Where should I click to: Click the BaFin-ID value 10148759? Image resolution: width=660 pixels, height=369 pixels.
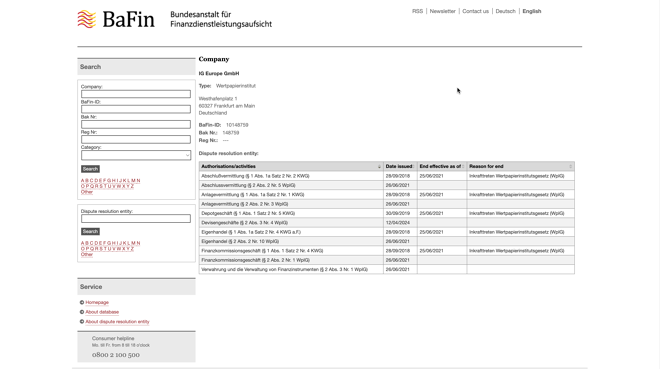click(x=237, y=125)
